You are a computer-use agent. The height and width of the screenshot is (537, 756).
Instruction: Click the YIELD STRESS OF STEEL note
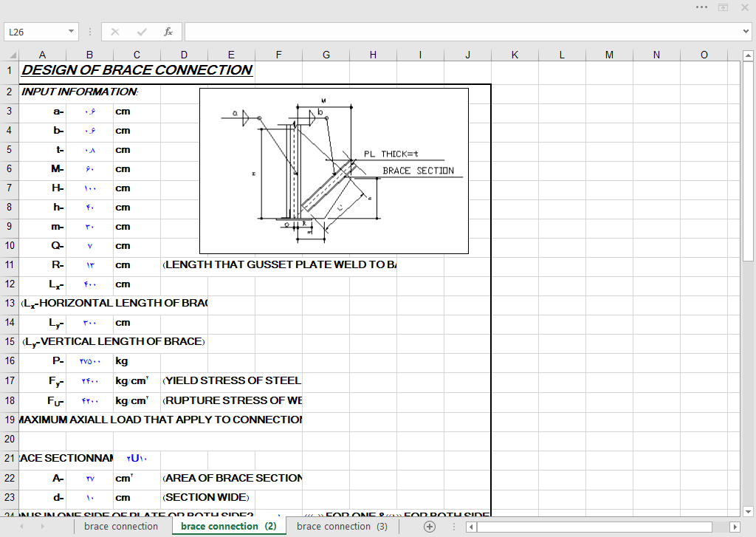(x=233, y=380)
